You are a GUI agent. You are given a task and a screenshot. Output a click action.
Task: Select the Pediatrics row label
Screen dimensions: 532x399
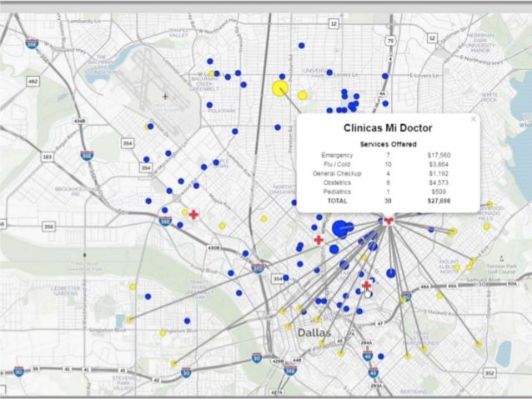[x=337, y=192]
